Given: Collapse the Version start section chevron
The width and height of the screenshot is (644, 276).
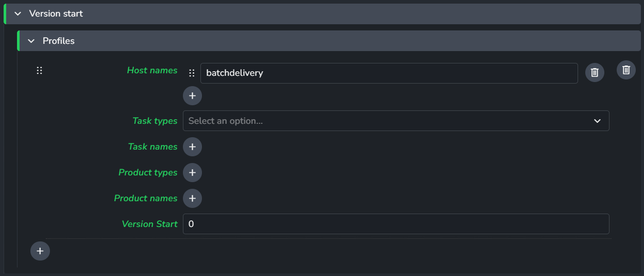Looking at the screenshot, I should pos(18,14).
